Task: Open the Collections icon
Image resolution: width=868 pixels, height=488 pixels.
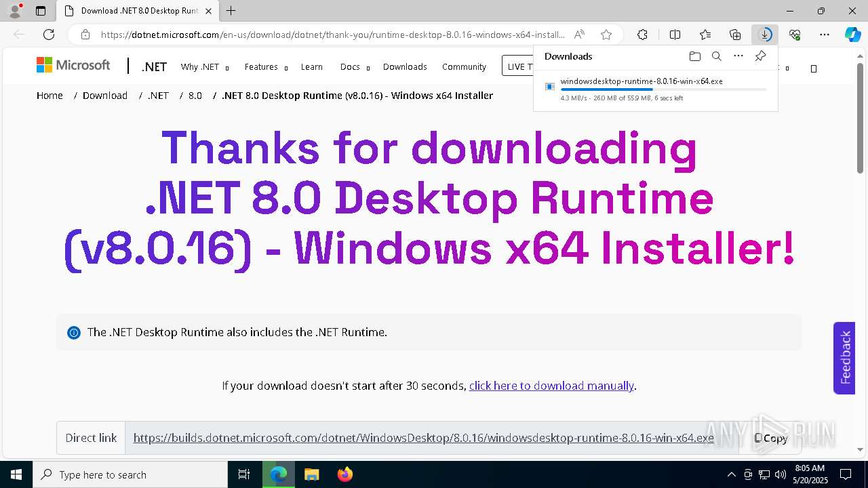Action: coord(735,35)
